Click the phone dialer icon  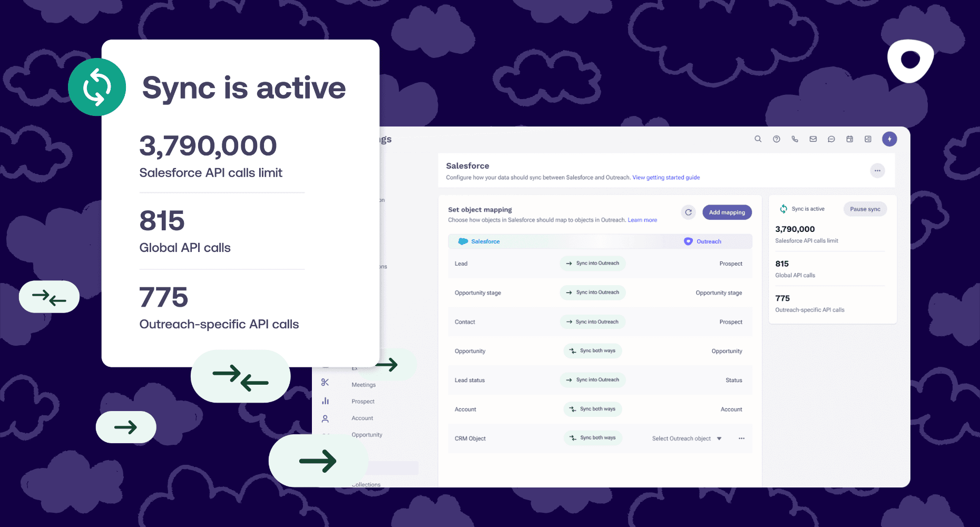795,139
